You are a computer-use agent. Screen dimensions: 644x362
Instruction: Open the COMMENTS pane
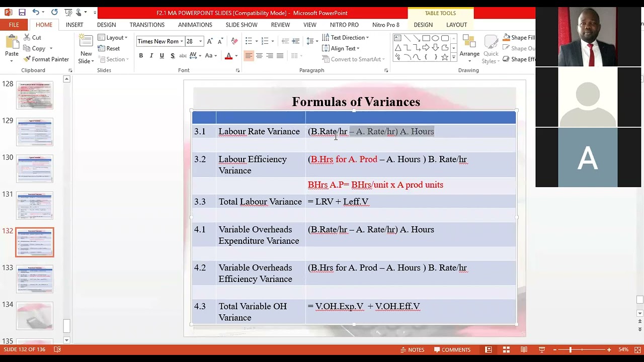(x=452, y=350)
